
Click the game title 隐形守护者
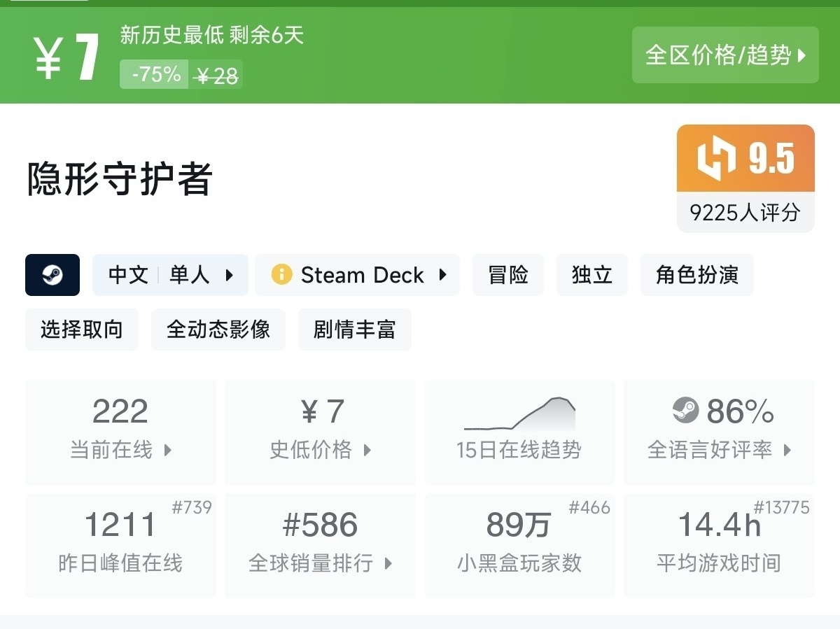pyautogui.click(x=120, y=178)
